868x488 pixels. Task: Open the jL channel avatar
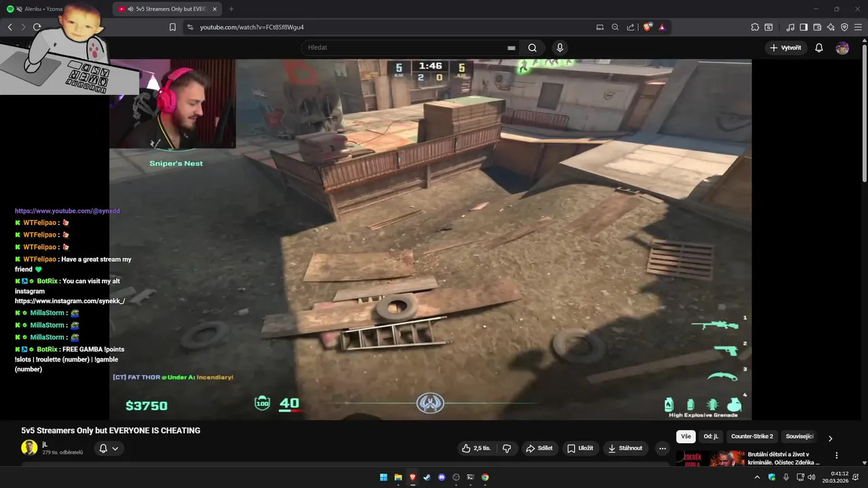(29, 447)
